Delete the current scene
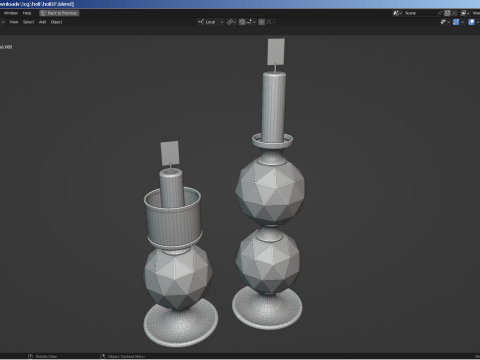Image resolution: width=480 pixels, height=360 pixels. click(x=454, y=13)
